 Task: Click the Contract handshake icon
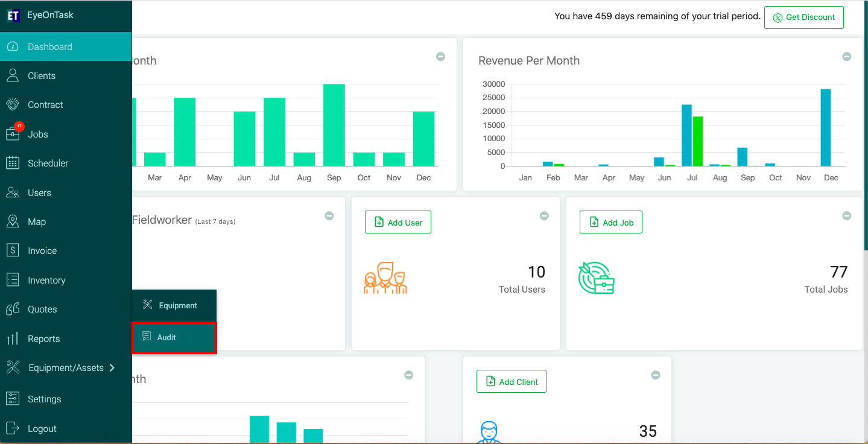click(x=13, y=104)
